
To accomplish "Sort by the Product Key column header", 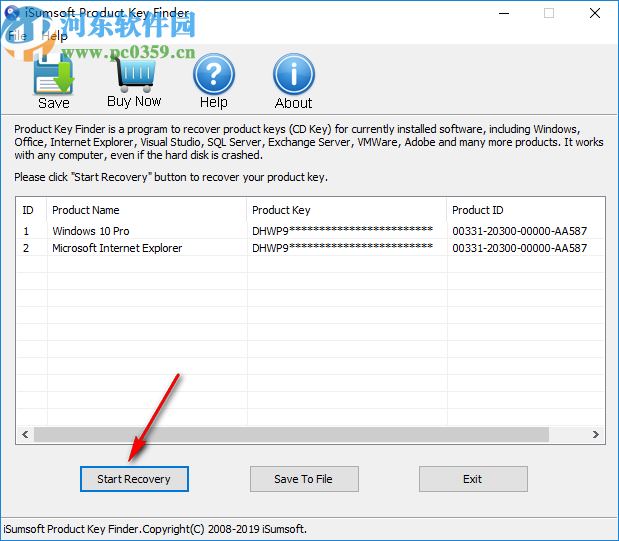I will click(x=347, y=210).
